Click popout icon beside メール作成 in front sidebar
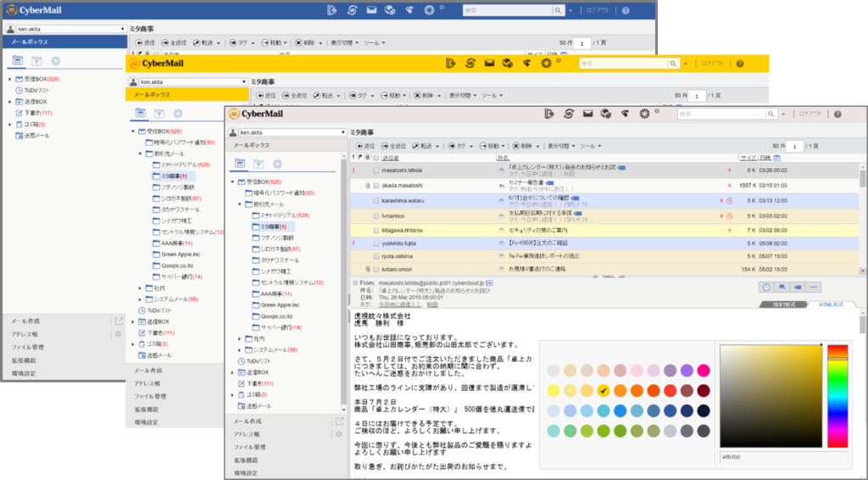The height and width of the screenshot is (480, 868). pyautogui.click(x=339, y=421)
